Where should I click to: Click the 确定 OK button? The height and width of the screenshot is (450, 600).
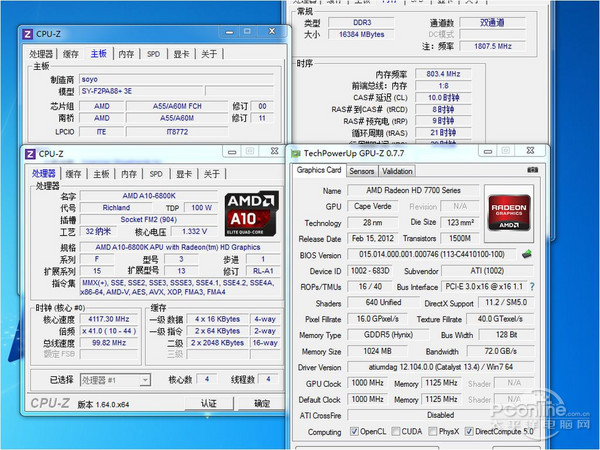click(261, 403)
